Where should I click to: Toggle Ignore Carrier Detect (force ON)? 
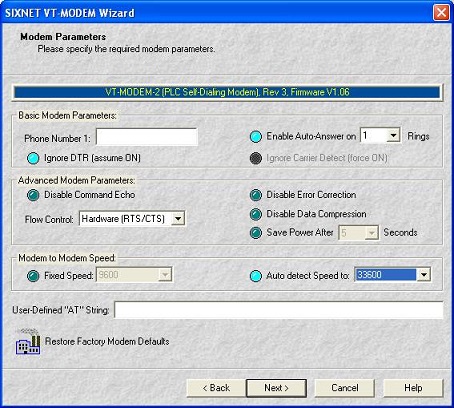256,158
